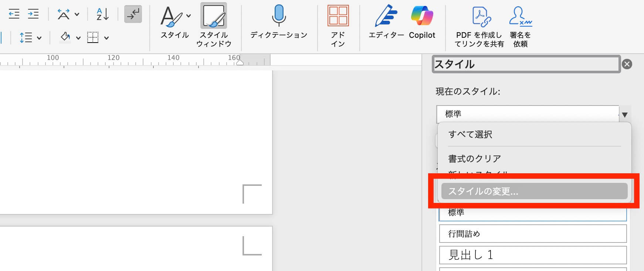Select 書式のクリア menu entry
The image size is (644, 271).
[x=475, y=158]
